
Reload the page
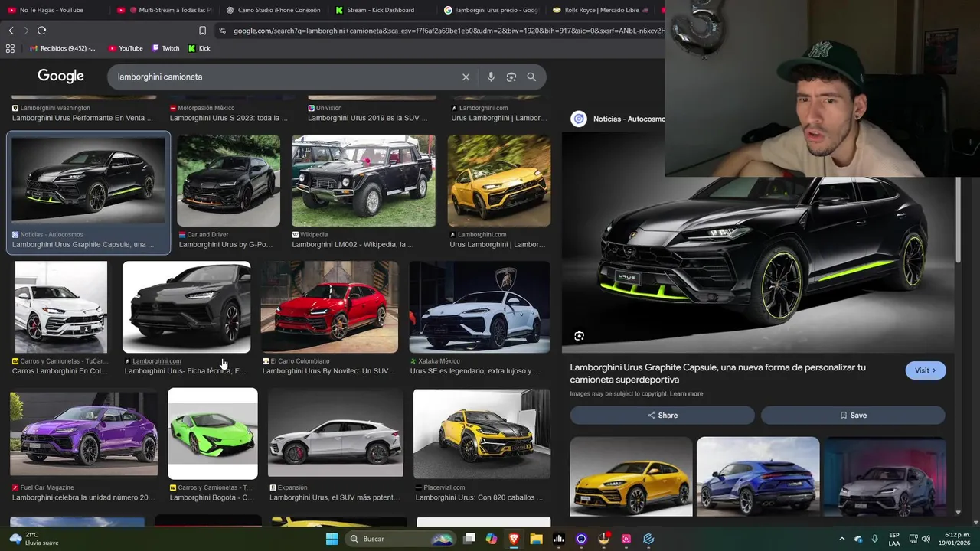(41, 31)
